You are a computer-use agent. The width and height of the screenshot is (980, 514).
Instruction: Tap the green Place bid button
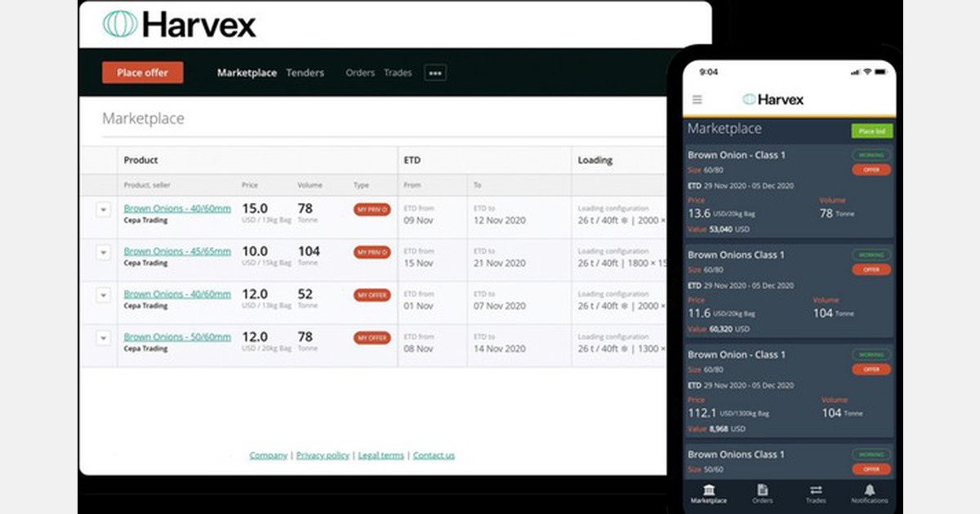click(x=871, y=131)
